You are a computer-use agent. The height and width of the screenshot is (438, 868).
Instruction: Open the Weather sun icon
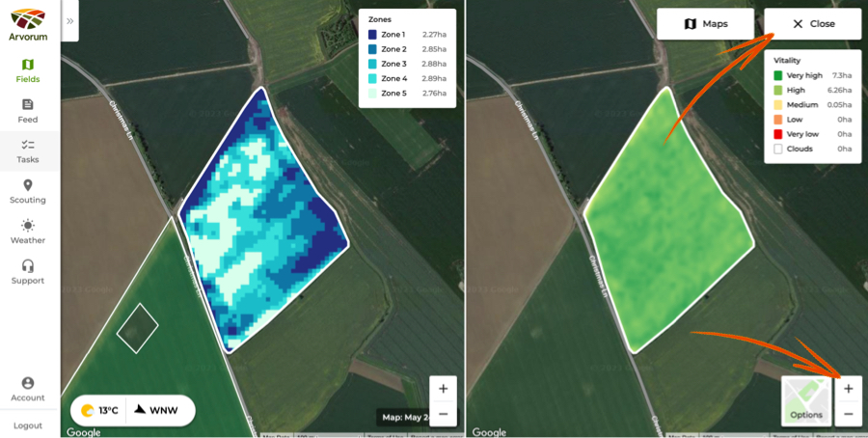click(x=28, y=226)
